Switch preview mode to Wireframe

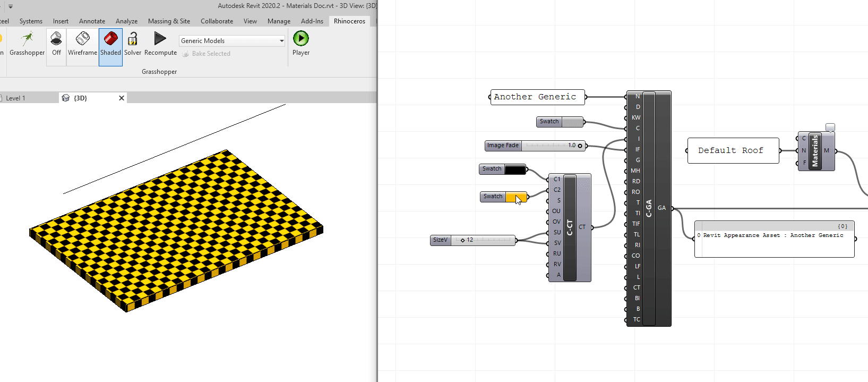tap(82, 43)
